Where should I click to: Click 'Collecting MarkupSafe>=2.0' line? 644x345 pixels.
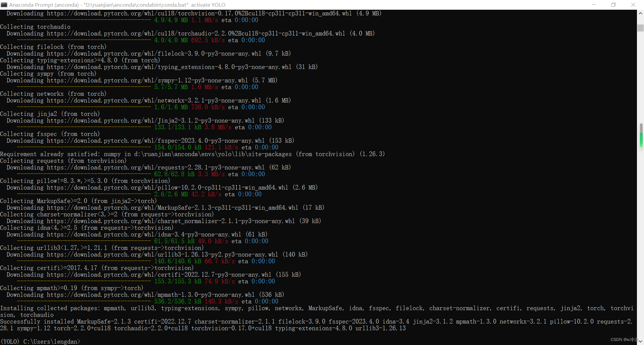click(78, 201)
